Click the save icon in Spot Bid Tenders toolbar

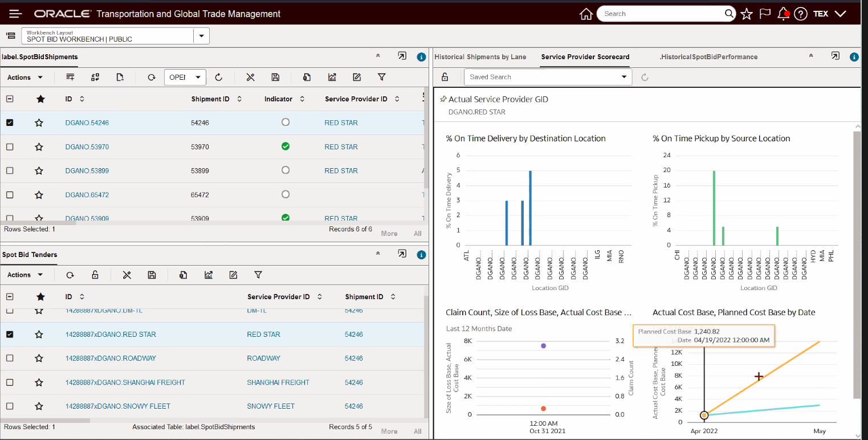tap(152, 275)
